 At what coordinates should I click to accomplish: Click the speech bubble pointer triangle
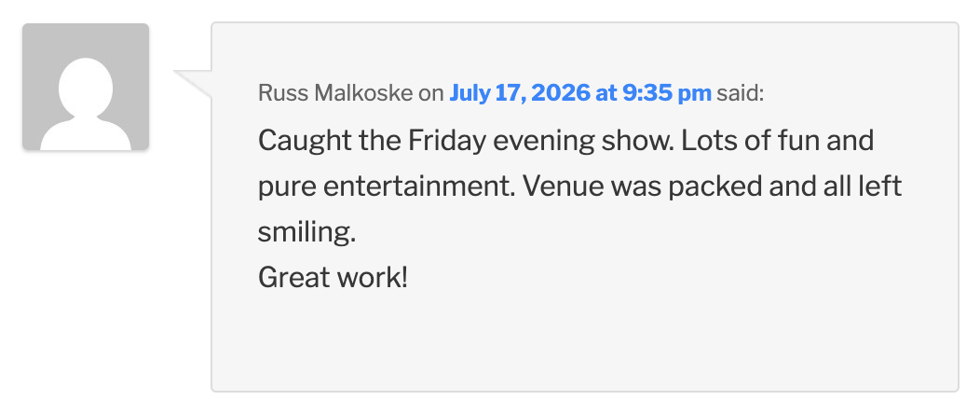pyautogui.click(x=194, y=84)
